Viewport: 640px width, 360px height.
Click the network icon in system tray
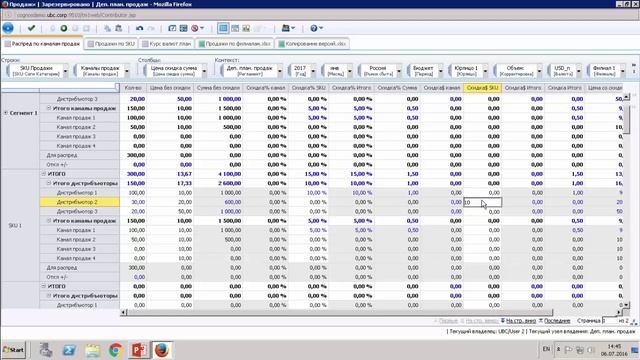[x=580, y=350]
